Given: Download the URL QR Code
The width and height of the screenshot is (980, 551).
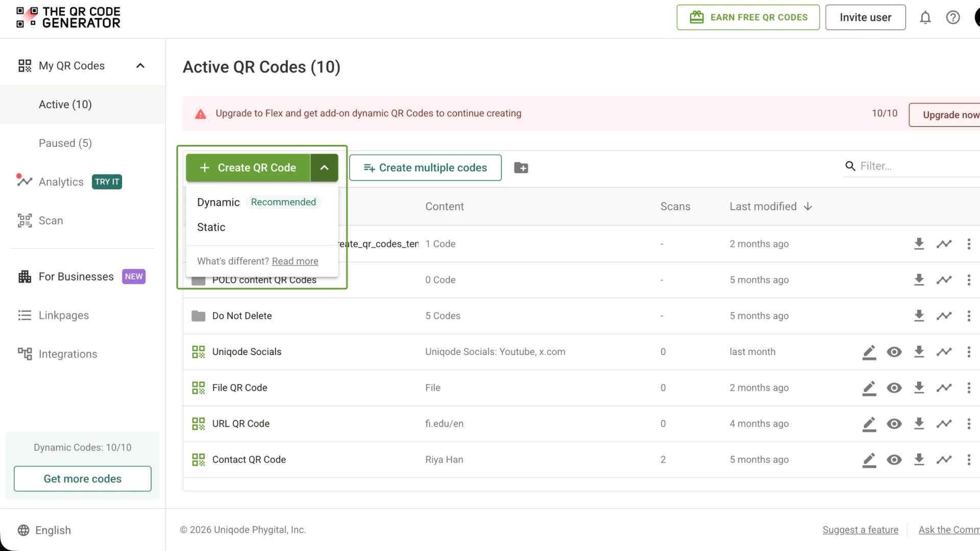Looking at the screenshot, I should point(919,423).
